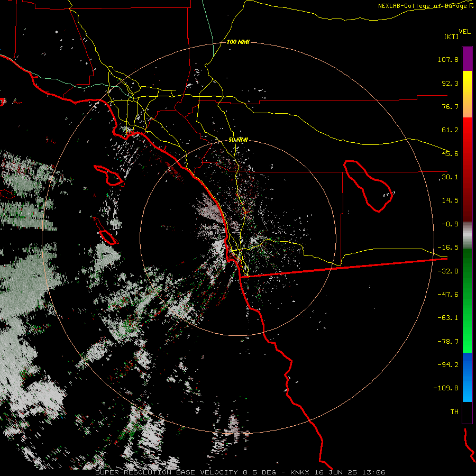Click the [KT] units label

click(x=451, y=36)
